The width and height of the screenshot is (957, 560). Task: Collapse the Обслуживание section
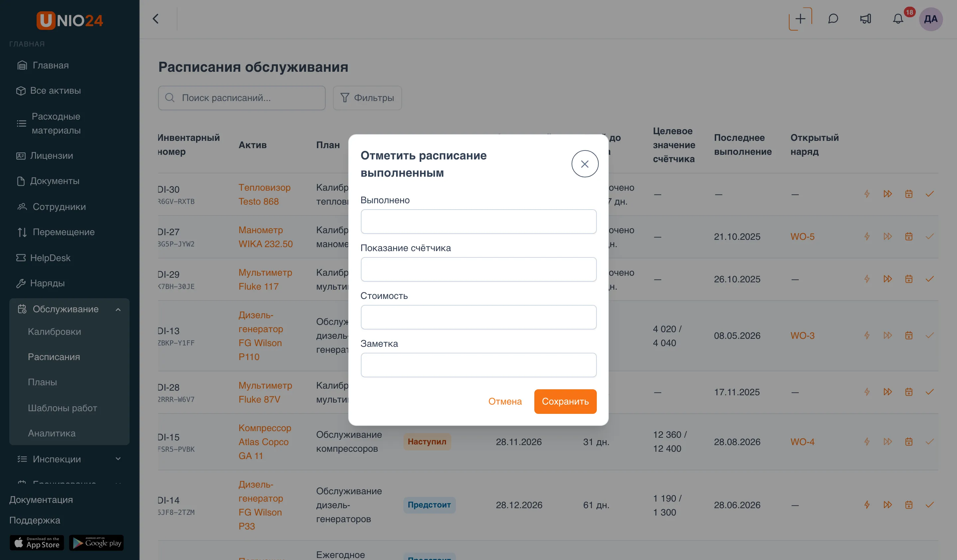69,309
